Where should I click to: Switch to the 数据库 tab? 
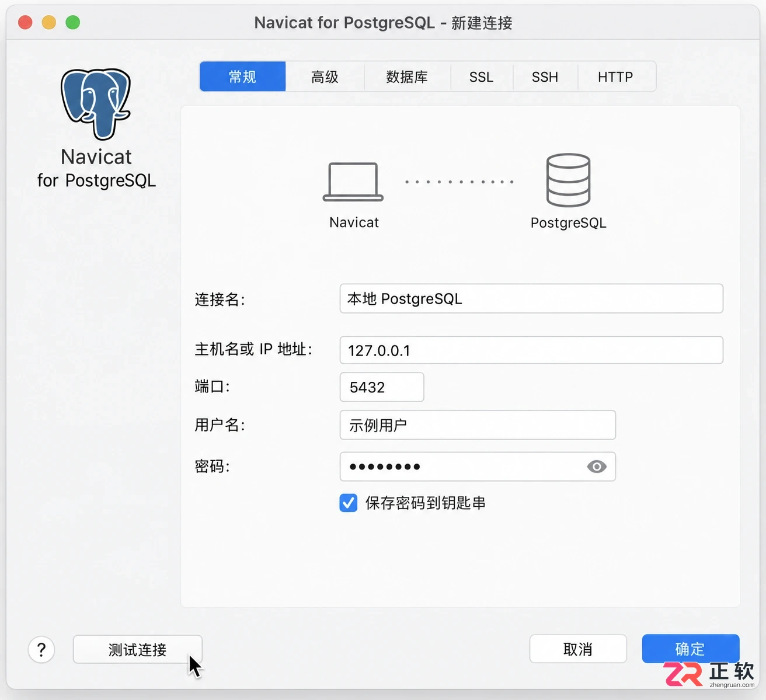408,76
